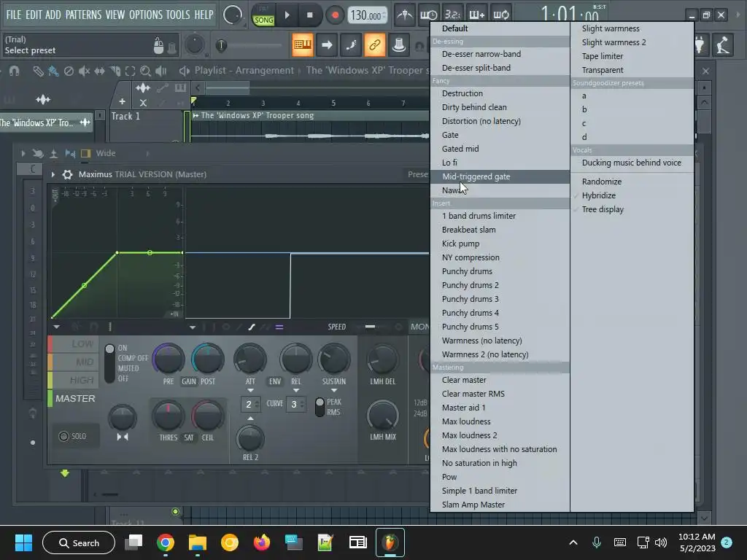Open the ATT dropdown arrow below the knob

point(251,391)
